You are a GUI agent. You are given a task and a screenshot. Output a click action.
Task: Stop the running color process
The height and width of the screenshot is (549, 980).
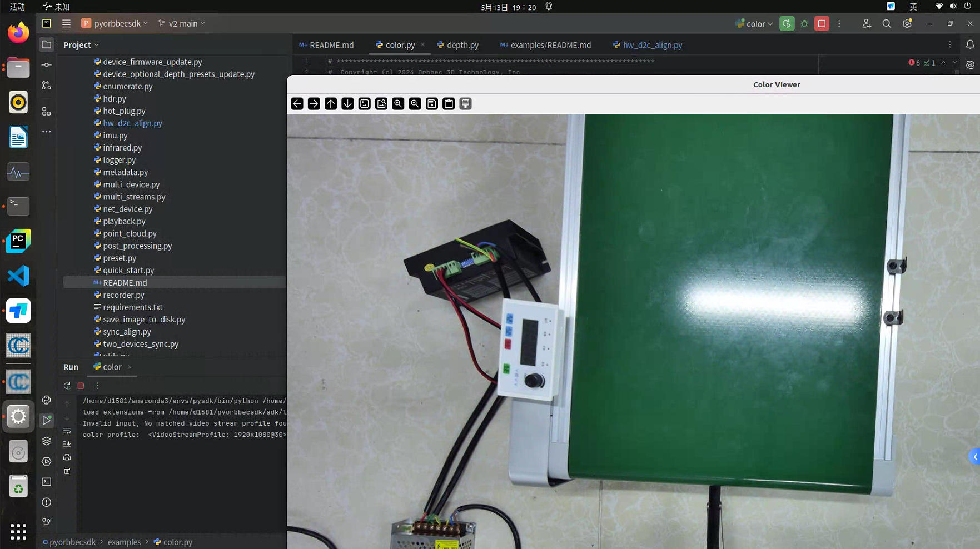point(81,386)
